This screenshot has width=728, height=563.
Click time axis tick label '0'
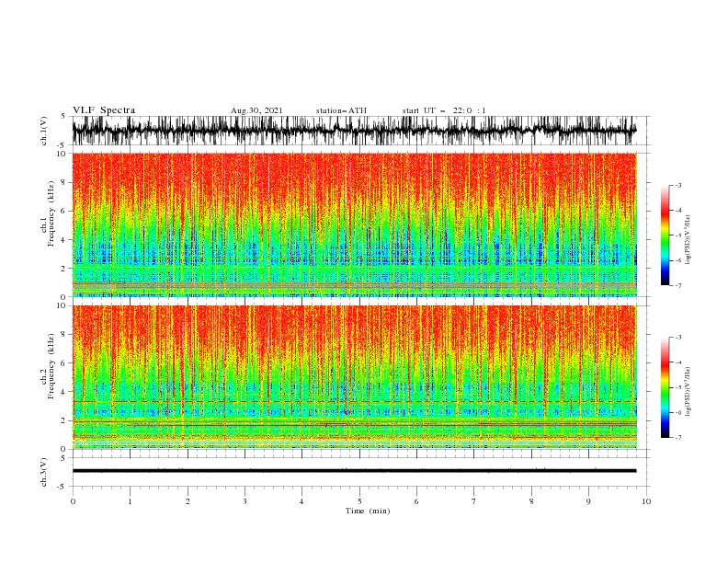(73, 501)
